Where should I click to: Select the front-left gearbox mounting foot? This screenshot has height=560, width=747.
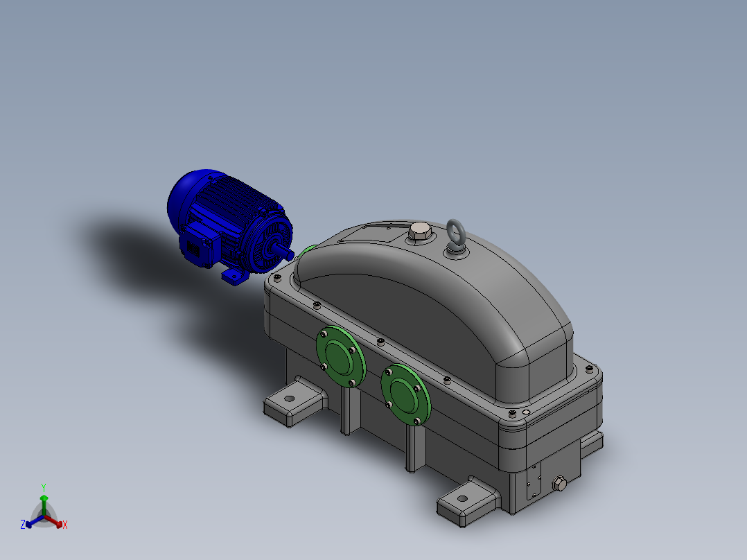[295, 401]
